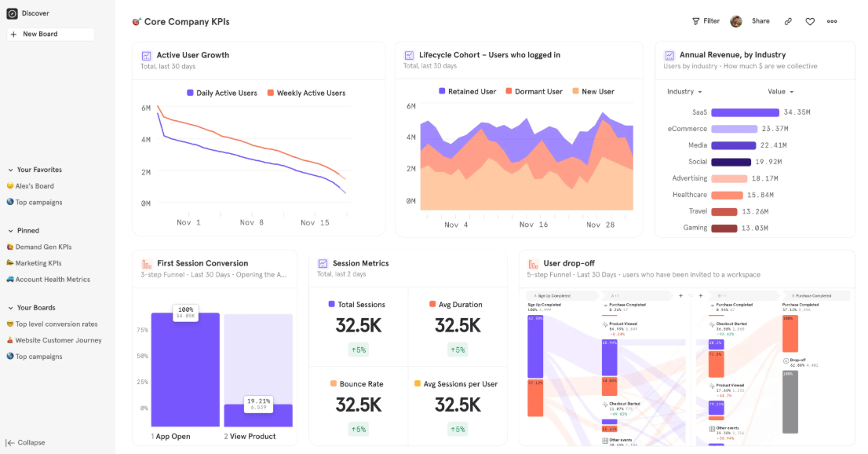Open Alex's Board from favorites

click(x=35, y=186)
